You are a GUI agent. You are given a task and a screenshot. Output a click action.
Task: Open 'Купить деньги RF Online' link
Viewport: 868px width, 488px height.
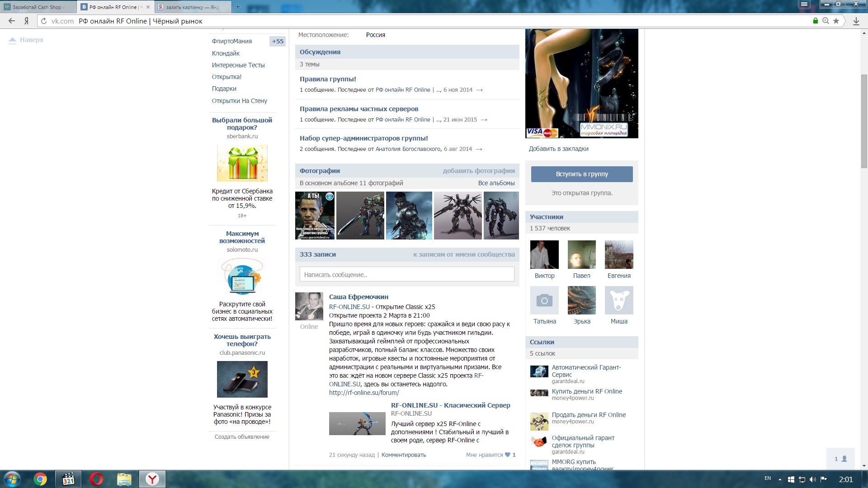(587, 391)
